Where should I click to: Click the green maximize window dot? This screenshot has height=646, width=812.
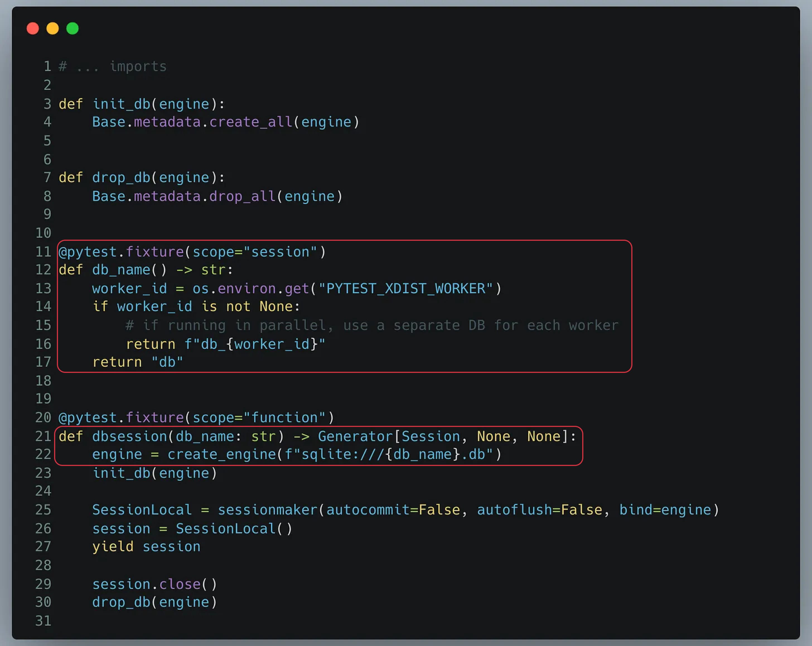(73, 29)
